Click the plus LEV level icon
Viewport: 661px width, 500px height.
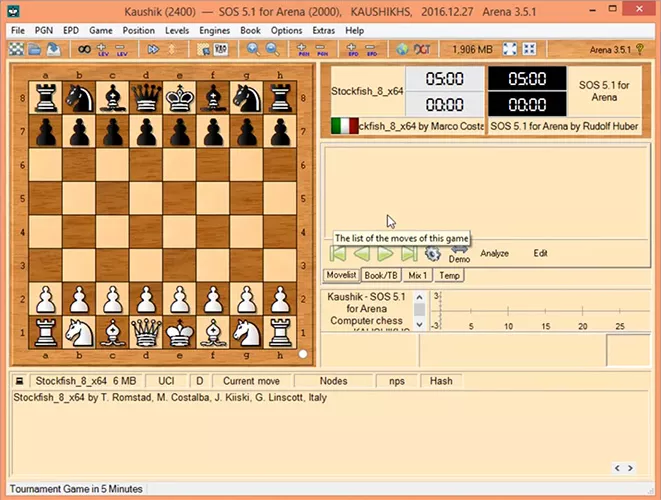[103, 49]
